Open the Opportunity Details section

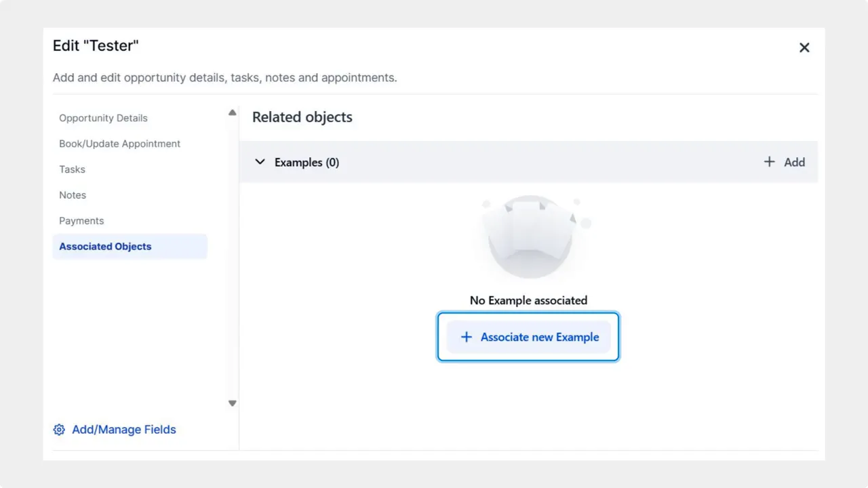click(x=103, y=118)
